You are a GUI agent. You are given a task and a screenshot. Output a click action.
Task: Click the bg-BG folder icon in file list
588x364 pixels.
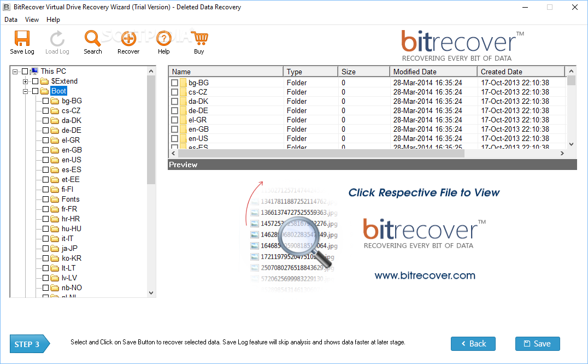click(183, 83)
